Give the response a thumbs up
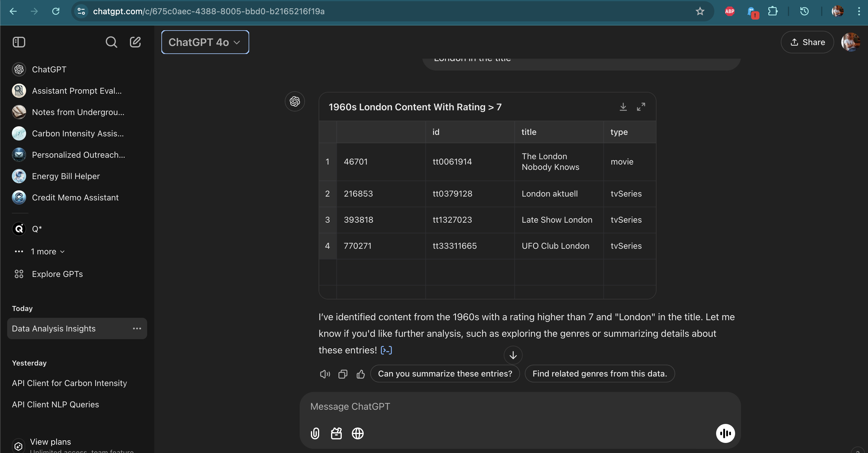 (x=360, y=374)
